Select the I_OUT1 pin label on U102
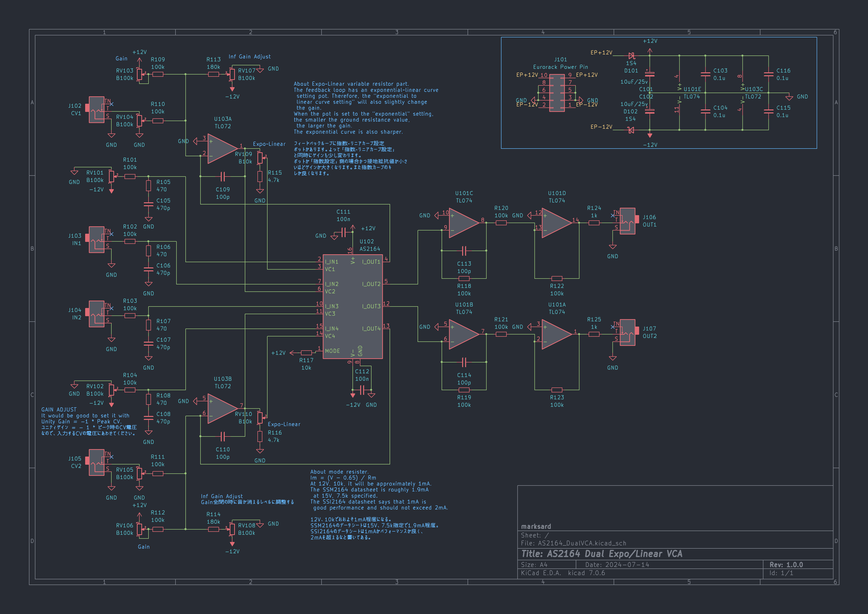This screenshot has height=614, width=868. coord(371,262)
